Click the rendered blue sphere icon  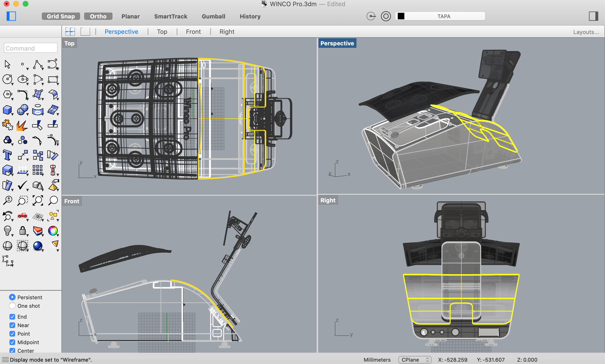coord(38,246)
